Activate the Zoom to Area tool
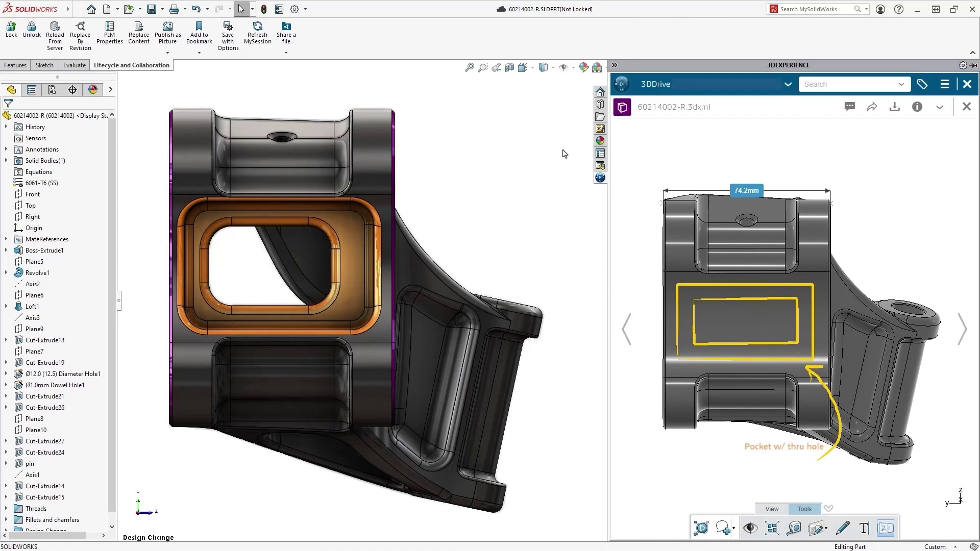Image resolution: width=980 pixels, height=551 pixels. (483, 67)
